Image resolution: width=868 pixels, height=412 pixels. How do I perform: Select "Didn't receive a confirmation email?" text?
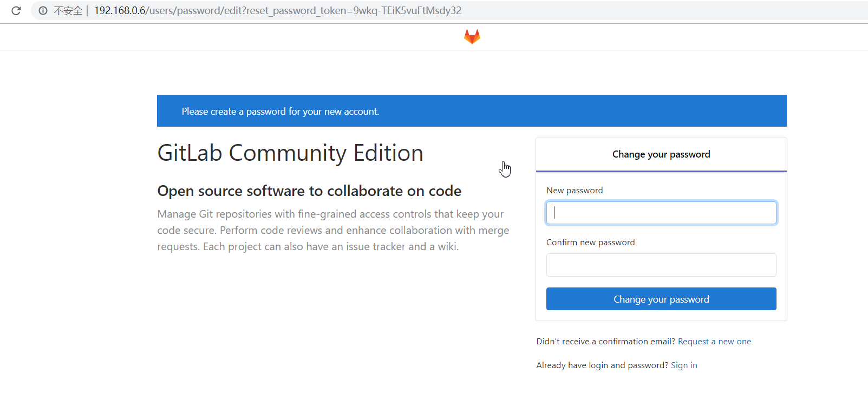[605, 342]
